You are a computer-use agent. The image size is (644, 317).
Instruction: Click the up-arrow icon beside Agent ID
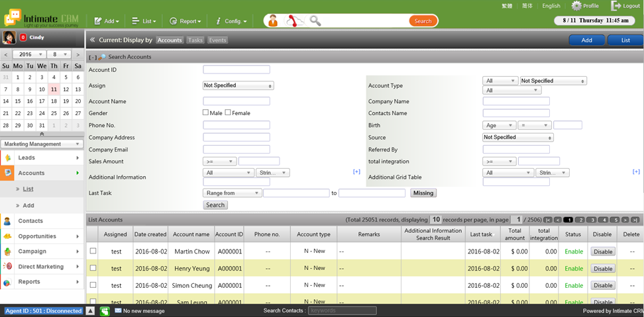91,311
